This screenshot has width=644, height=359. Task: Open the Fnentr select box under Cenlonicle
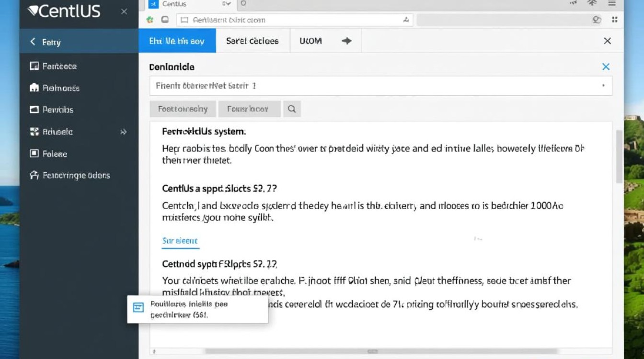(x=380, y=86)
